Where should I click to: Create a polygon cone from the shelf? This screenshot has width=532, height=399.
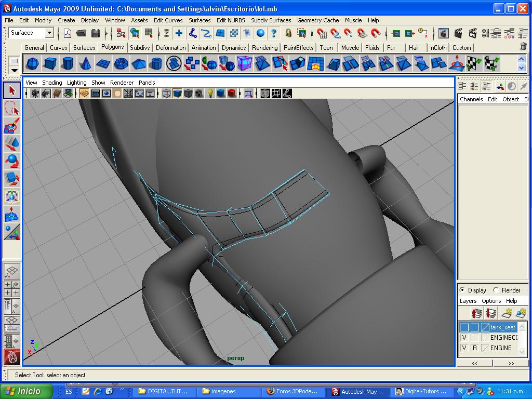[86, 63]
